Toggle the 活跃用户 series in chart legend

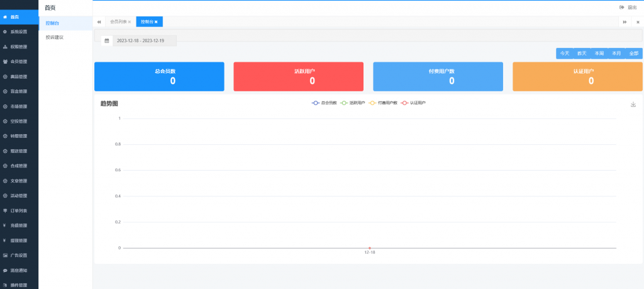(x=353, y=103)
